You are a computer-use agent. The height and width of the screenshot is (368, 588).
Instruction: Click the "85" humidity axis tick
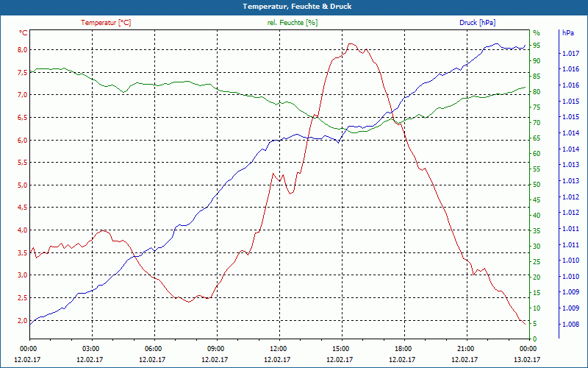coord(537,77)
